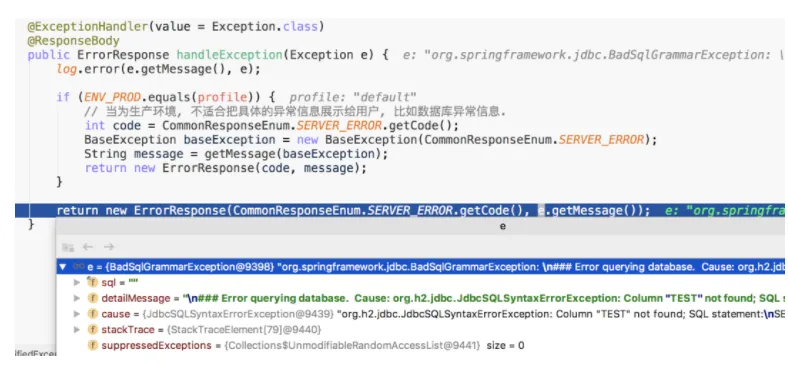Image resolution: width=788 pixels, height=365 pixels.
Task: Expand the sql field node
Action: (77, 283)
